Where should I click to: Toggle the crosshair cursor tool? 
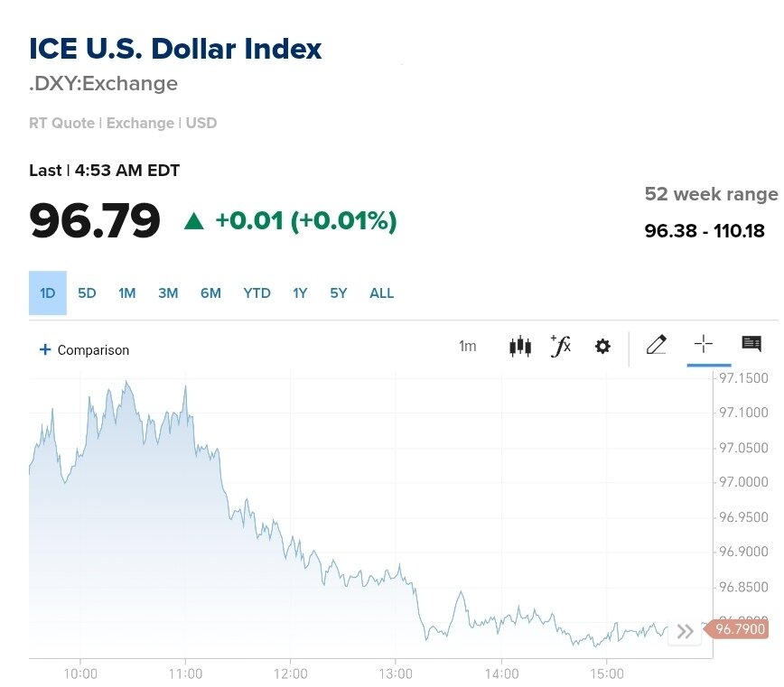tap(704, 345)
